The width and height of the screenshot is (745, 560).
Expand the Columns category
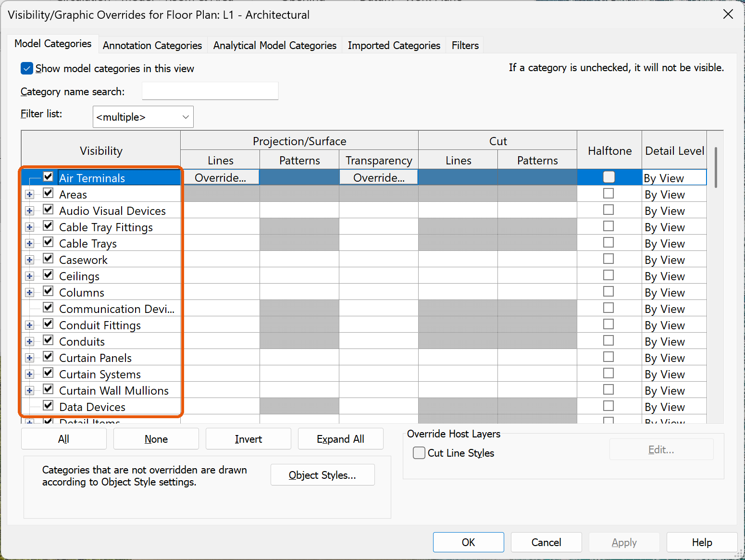(30, 293)
